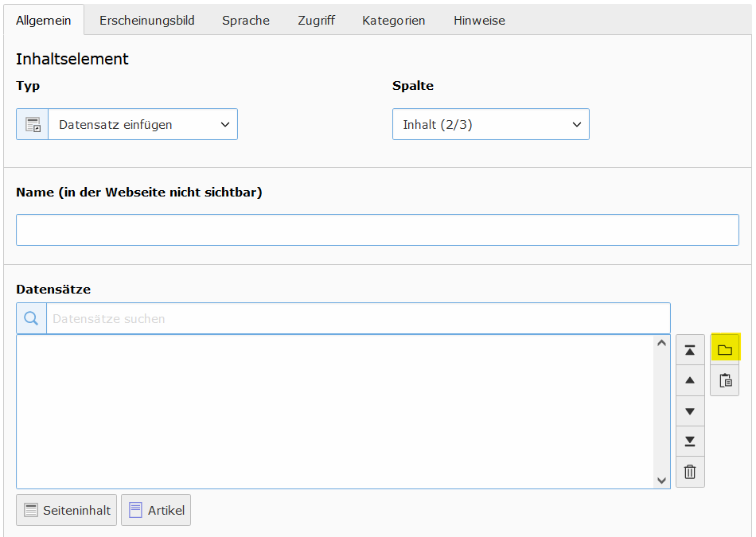Select the Hinweise tab
This screenshot has height=537, width=756.
click(x=479, y=20)
